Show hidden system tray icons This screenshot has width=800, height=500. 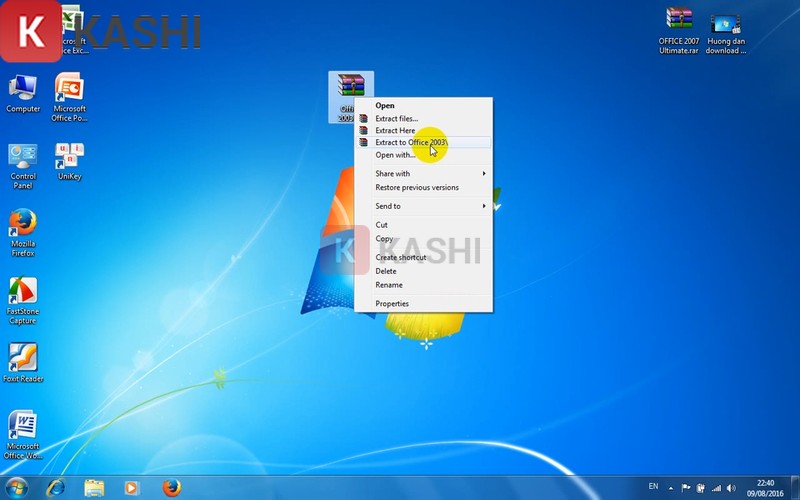(673, 487)
